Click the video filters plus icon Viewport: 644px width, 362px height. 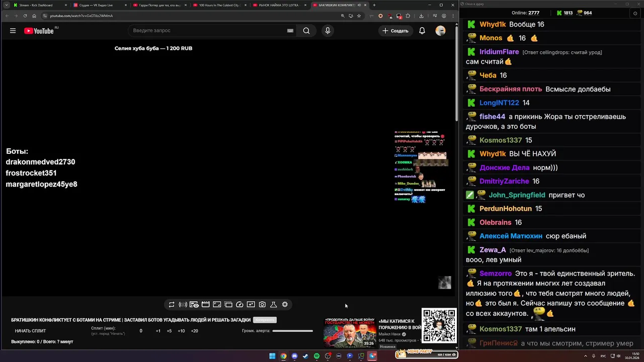(251, 305)
